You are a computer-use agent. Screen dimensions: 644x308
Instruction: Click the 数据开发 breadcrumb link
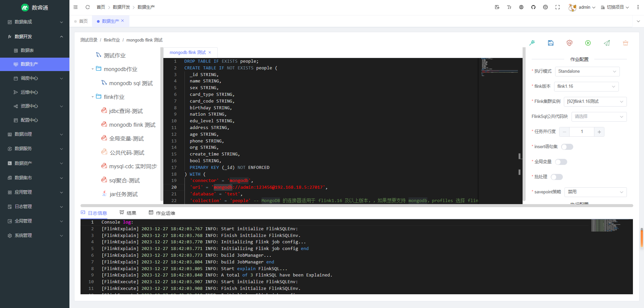(121, 7)
